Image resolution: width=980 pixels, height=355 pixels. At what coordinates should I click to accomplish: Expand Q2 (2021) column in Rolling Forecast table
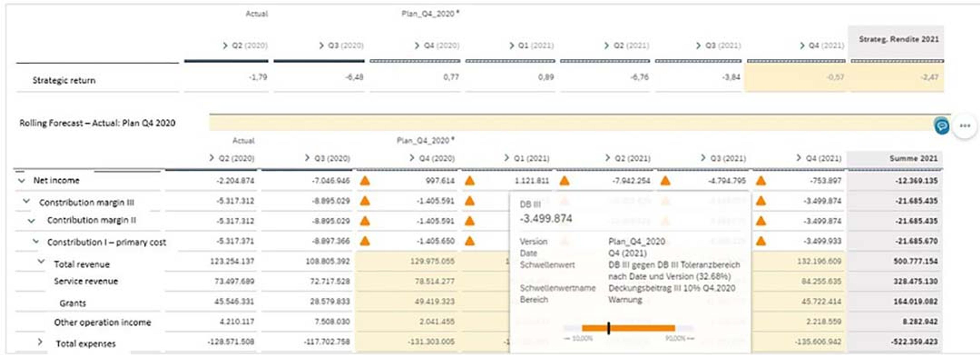click(608, 158)
